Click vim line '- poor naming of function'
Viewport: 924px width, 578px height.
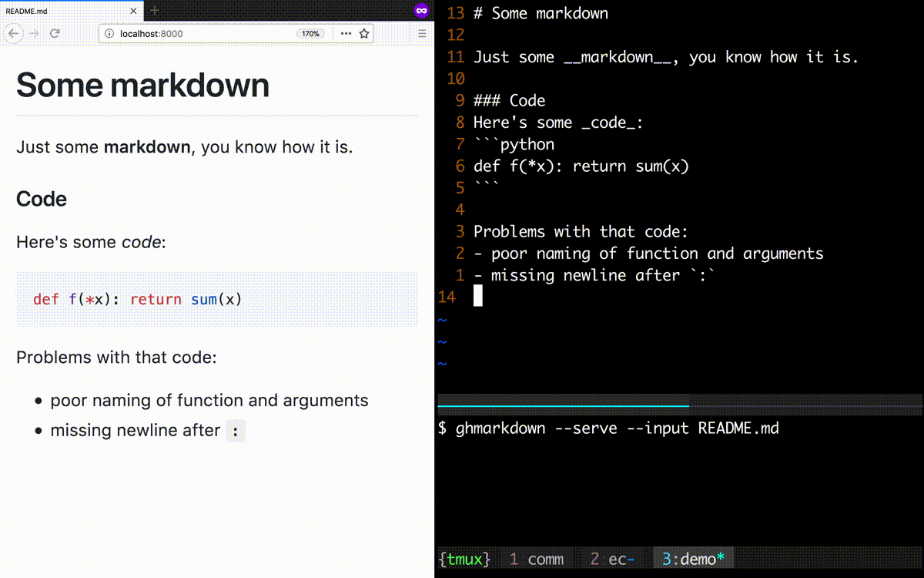click(x=648, y=254)
